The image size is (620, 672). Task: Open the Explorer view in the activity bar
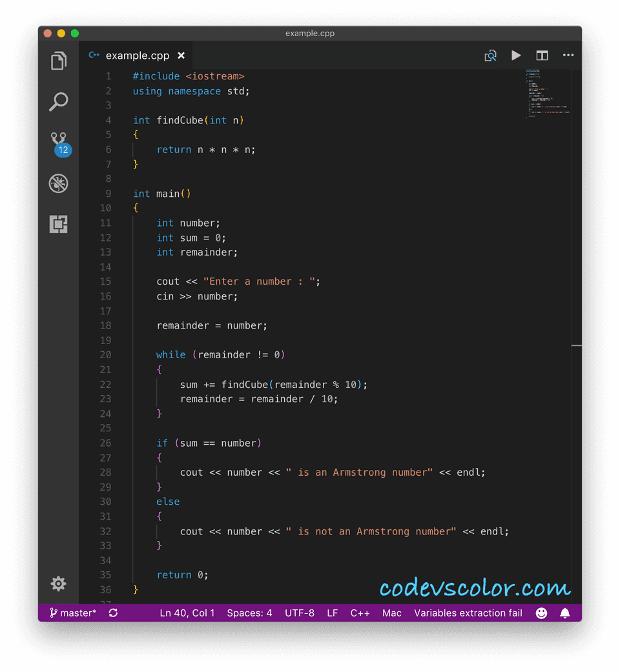(58, 60)
